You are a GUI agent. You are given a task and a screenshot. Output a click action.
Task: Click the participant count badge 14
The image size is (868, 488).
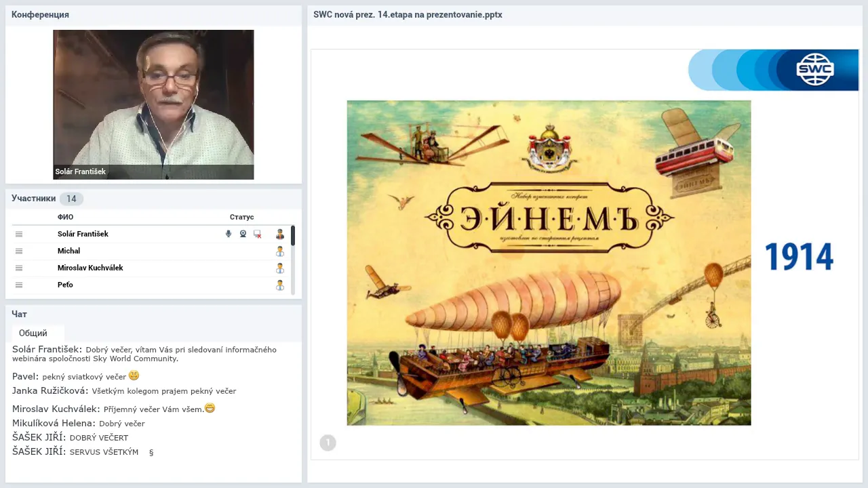tap(71, 199)
